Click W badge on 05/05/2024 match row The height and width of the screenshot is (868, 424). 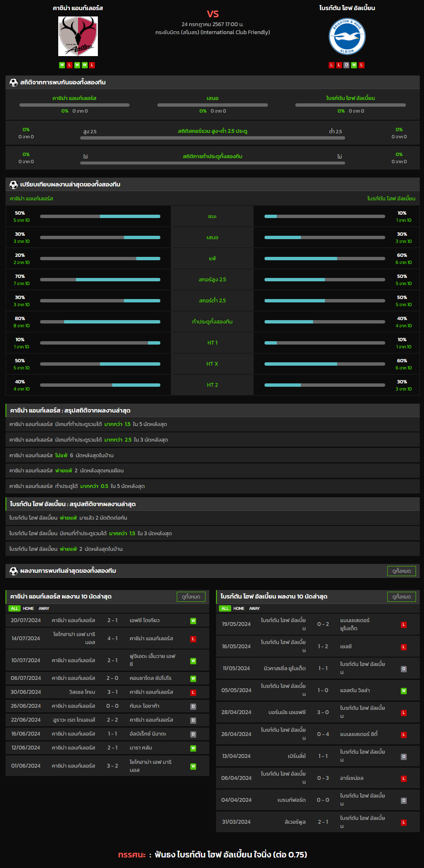point(404,690)
